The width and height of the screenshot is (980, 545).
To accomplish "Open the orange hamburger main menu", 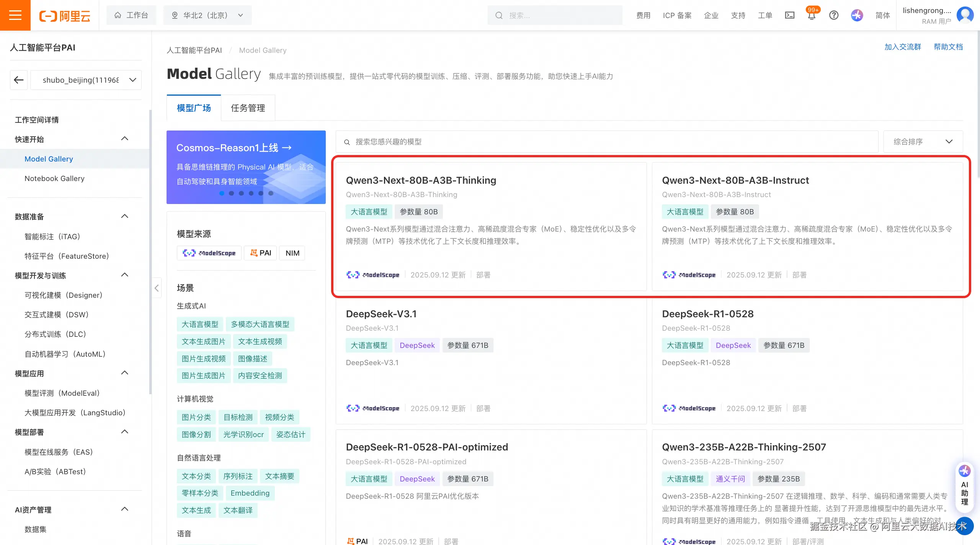I will pos(15,15).
